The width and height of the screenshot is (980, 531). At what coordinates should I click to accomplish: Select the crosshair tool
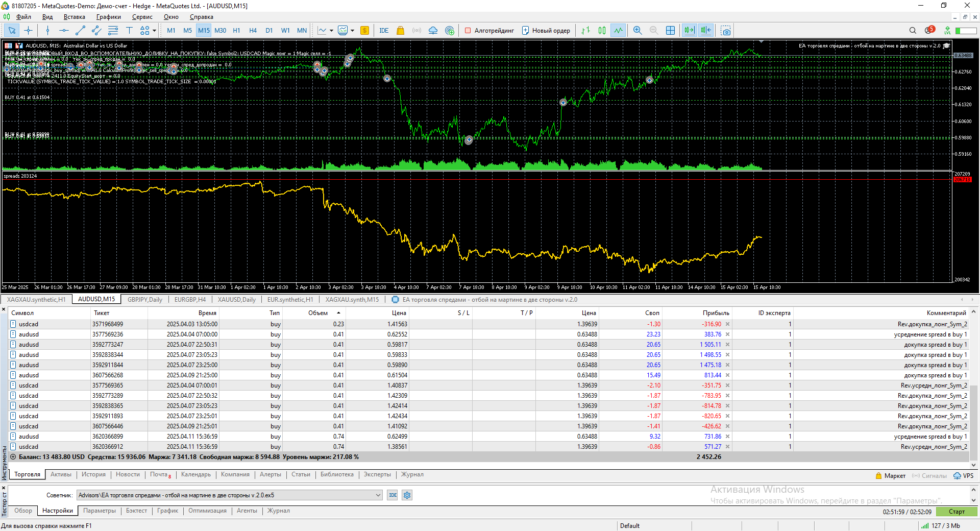tap(28, 31)
